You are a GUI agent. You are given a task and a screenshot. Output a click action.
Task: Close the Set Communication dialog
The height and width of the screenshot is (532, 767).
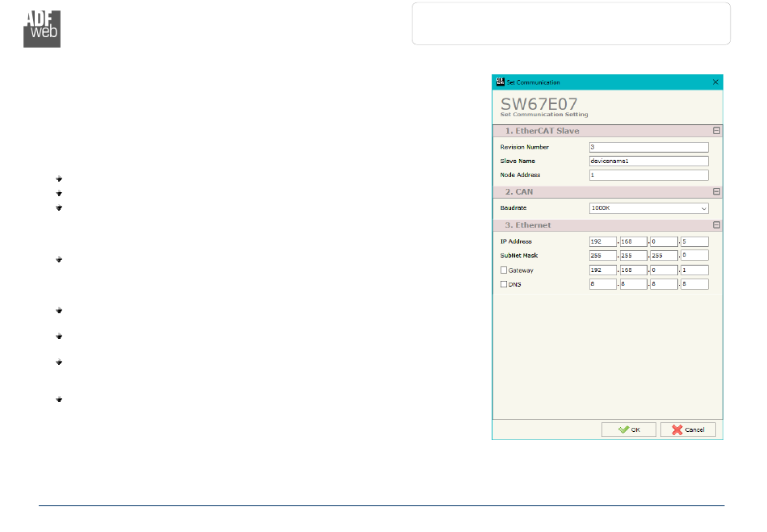pyautogui.click(x=715, y=82)
